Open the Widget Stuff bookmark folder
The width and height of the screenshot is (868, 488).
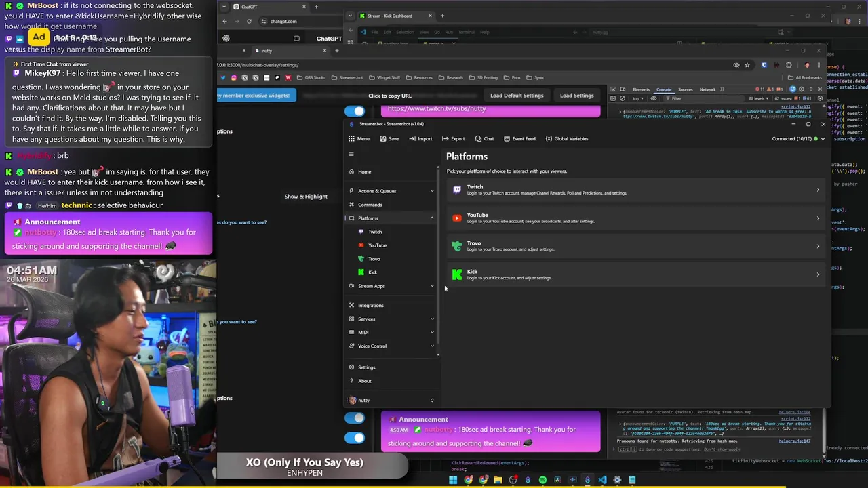(x=384, y=77)
